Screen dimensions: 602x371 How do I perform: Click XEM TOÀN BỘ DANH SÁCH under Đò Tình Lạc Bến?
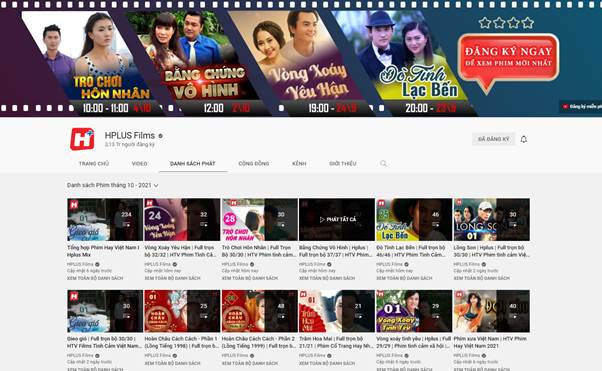pos(404,278)
